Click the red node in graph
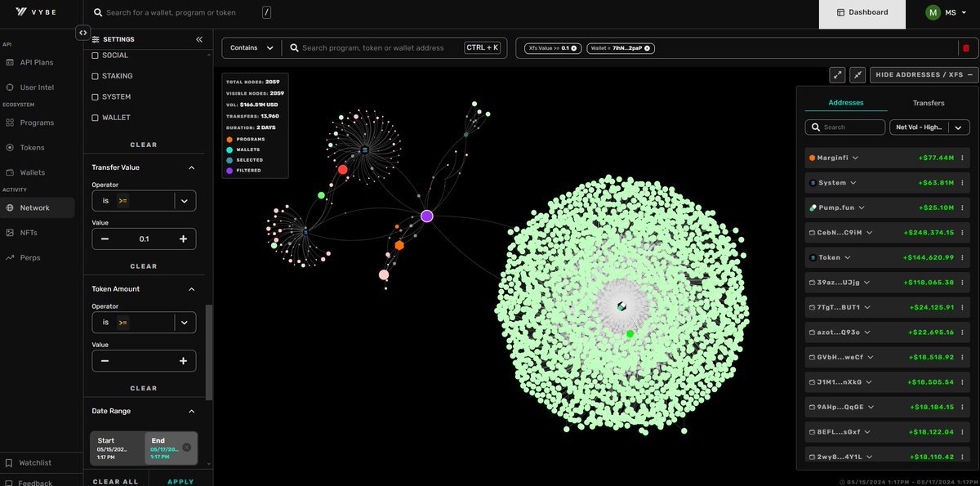The image size is (980, 486). coord(342,170)
